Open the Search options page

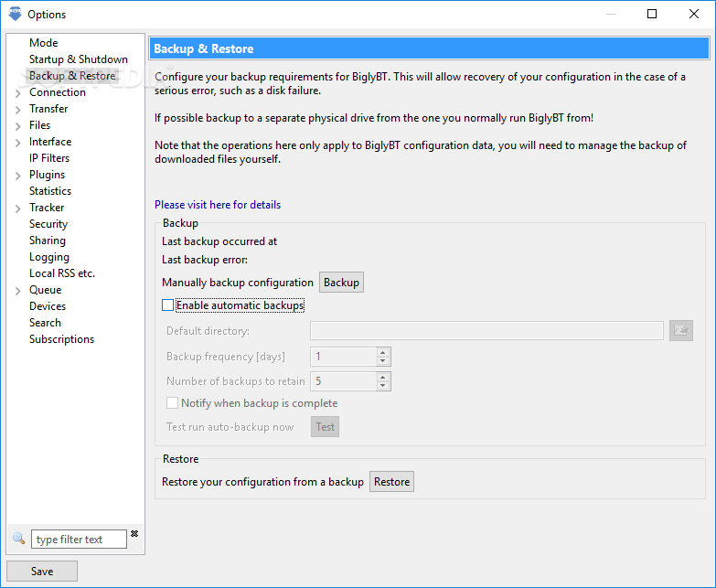(x=45, y=322)
